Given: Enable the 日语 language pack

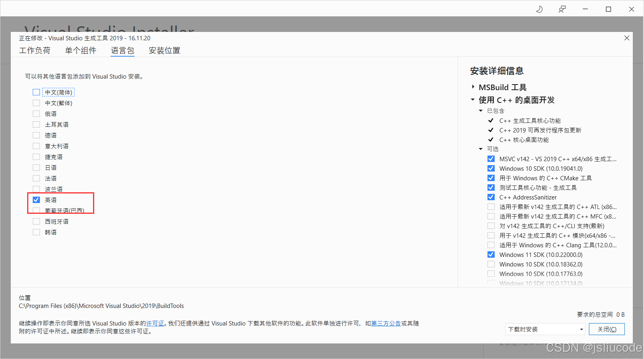Looking at the screenshot, I should pyautogui.click(x=36, y=167).
